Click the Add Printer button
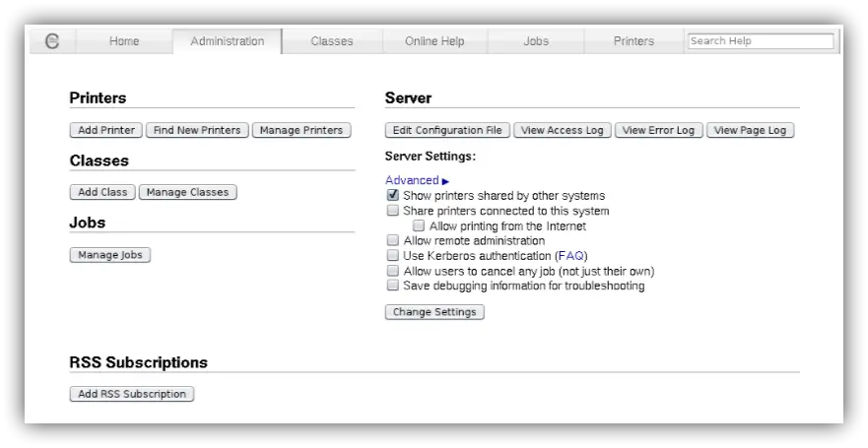The height and width of the screenshot is (448, 868). click(106, 130)
